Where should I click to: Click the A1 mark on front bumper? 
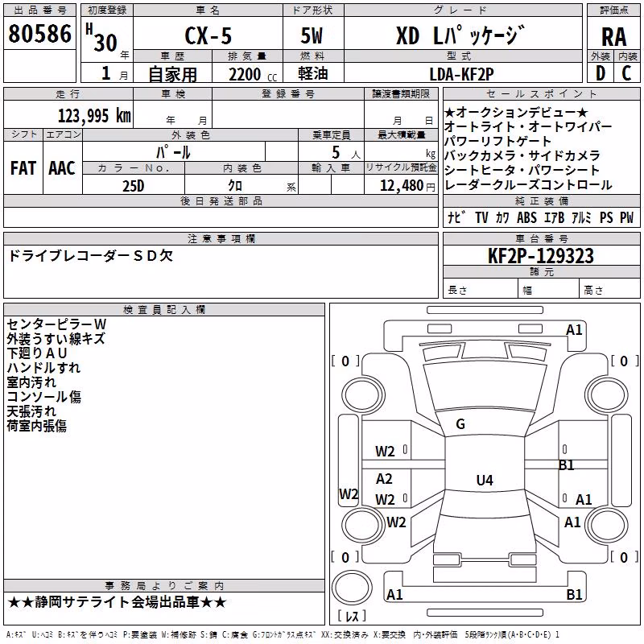[x=574, y=330]
